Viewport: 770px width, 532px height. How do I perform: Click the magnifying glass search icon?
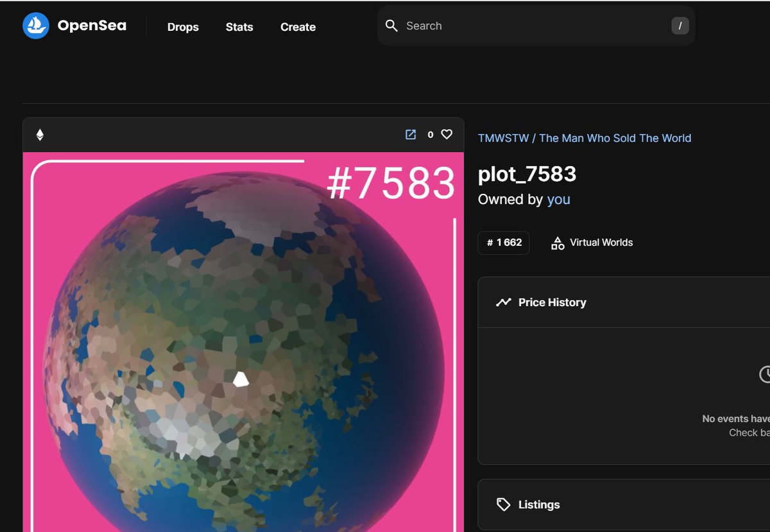coord(391,26)
